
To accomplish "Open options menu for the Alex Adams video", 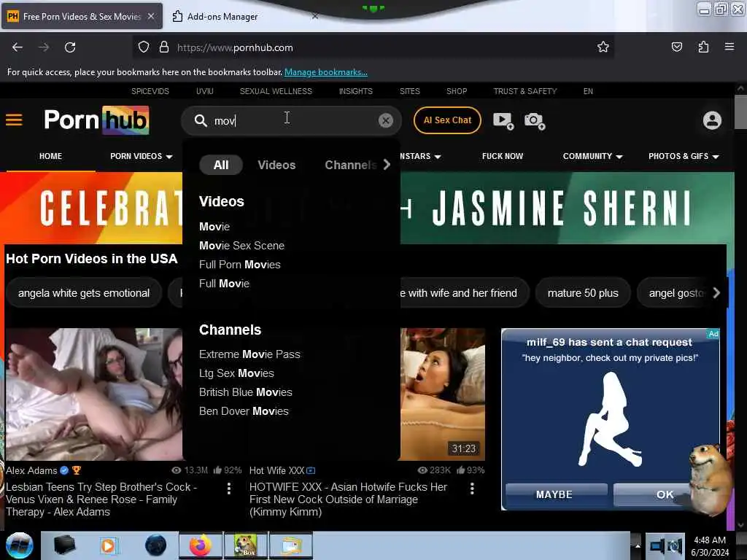I will tap(228, 488).
